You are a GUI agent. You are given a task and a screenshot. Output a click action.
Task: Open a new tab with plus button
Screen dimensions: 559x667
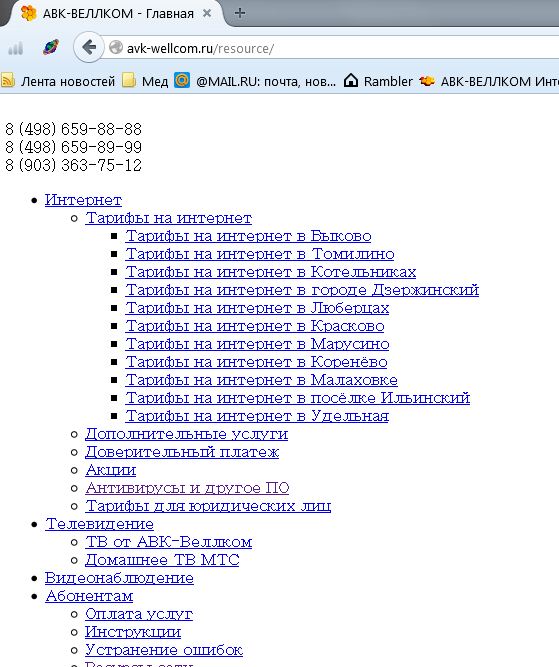pyautogui.click(x=240, y=13)
